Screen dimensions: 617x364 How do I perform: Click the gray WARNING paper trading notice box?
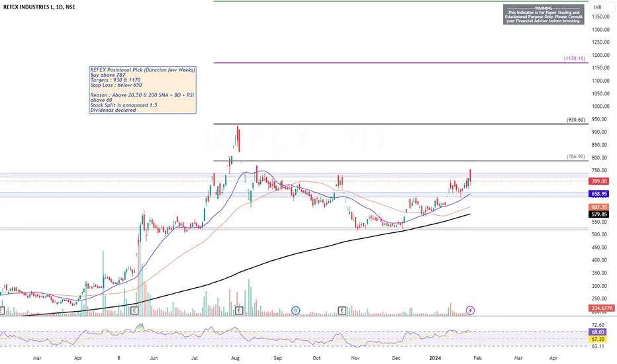coord(544,14)
